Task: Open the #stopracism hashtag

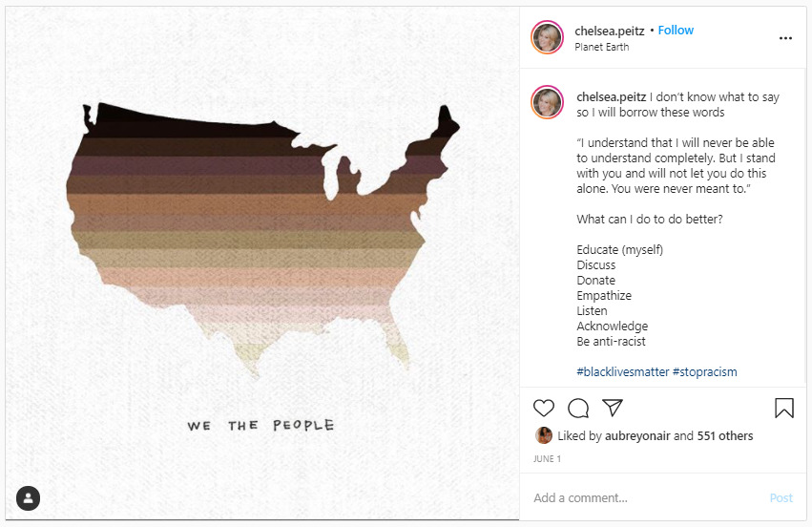Action: click(x=704, y=372)
